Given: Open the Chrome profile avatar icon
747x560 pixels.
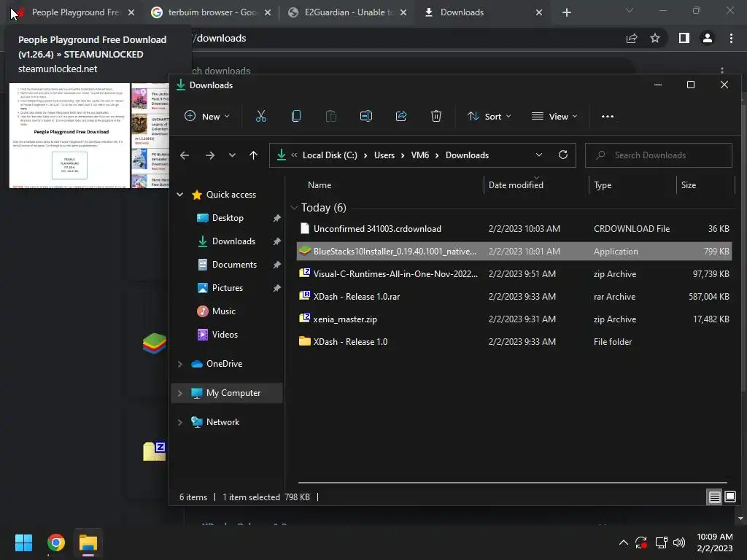Looking at the screenshot, I should click(x=708, y=38).
